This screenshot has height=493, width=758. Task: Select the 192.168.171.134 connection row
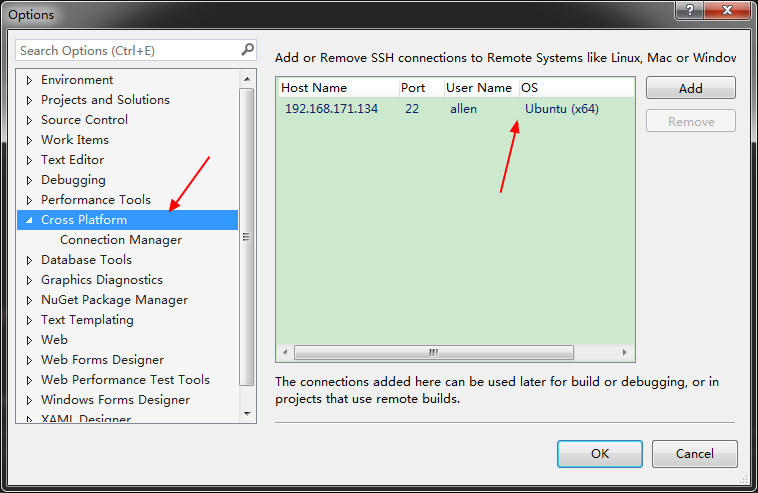point(331,109)
